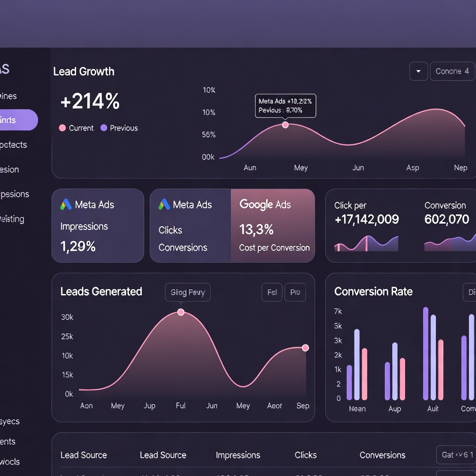The height and width of the screenshot is (476, 476).
Task: Click the Lead Source column header
Action: (x=83, y=455)
